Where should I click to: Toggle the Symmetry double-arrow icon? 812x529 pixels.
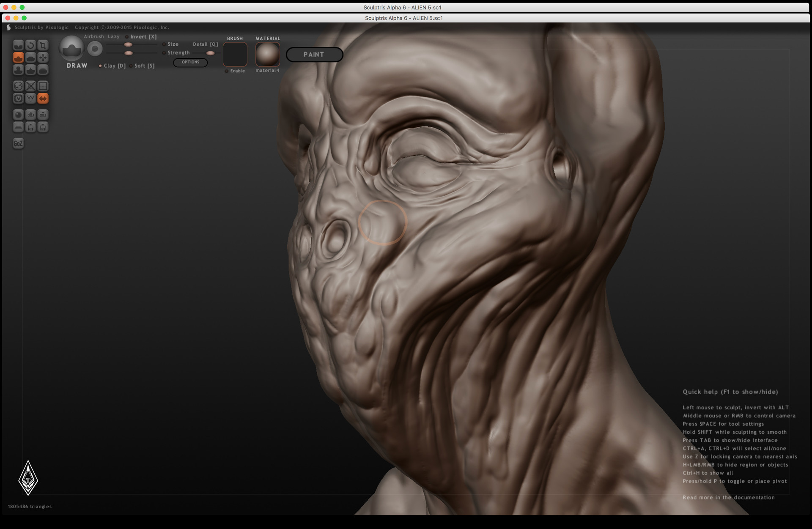click(x=43, y=99)
